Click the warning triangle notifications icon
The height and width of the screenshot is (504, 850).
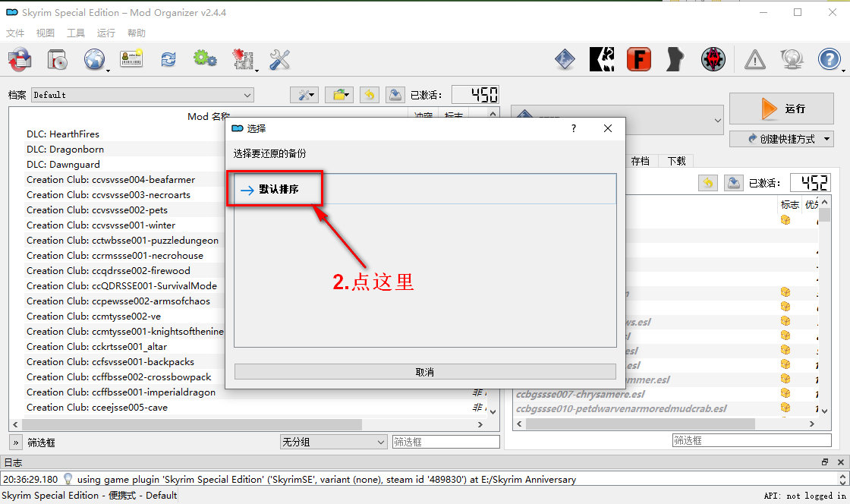point(754,58)
